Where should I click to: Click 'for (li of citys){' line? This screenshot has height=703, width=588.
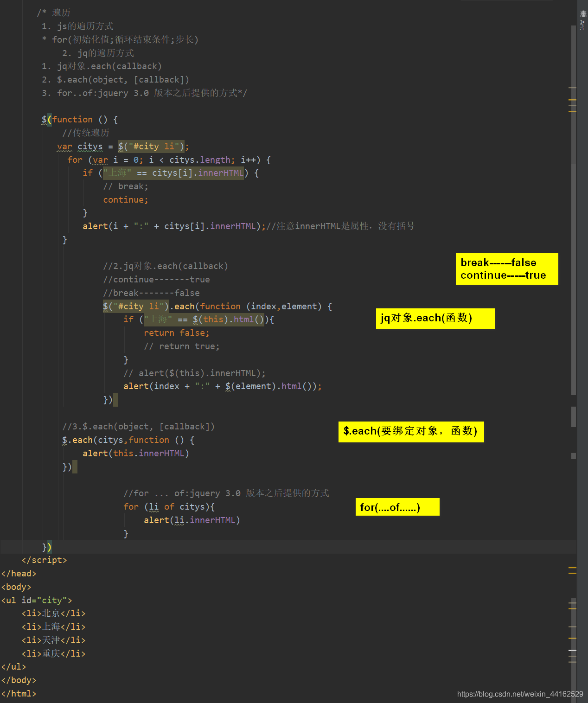[169, 507]
